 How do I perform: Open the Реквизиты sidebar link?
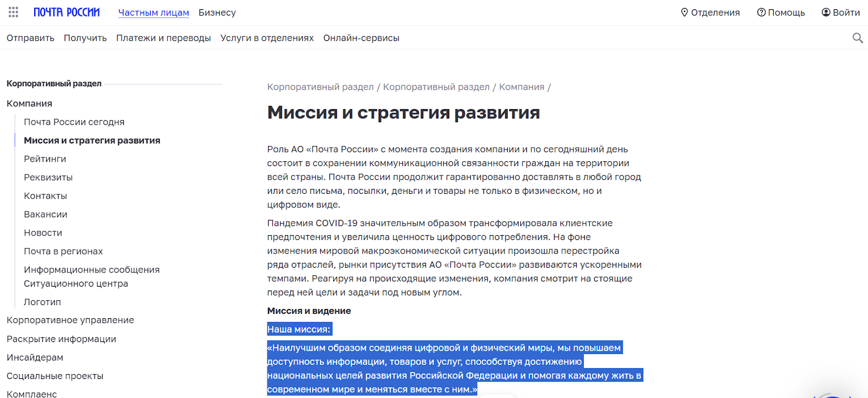(48, 178)
